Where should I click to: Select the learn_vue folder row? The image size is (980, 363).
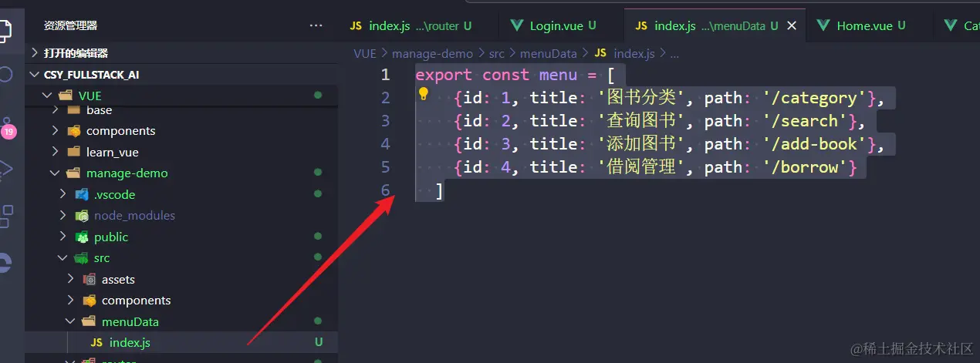pyautogui.click(x=182, y=152)
